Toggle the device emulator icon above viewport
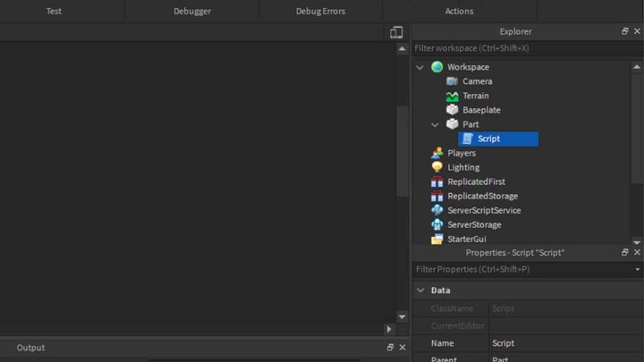This screenshot has width=644, height=362. coord(396,32)
